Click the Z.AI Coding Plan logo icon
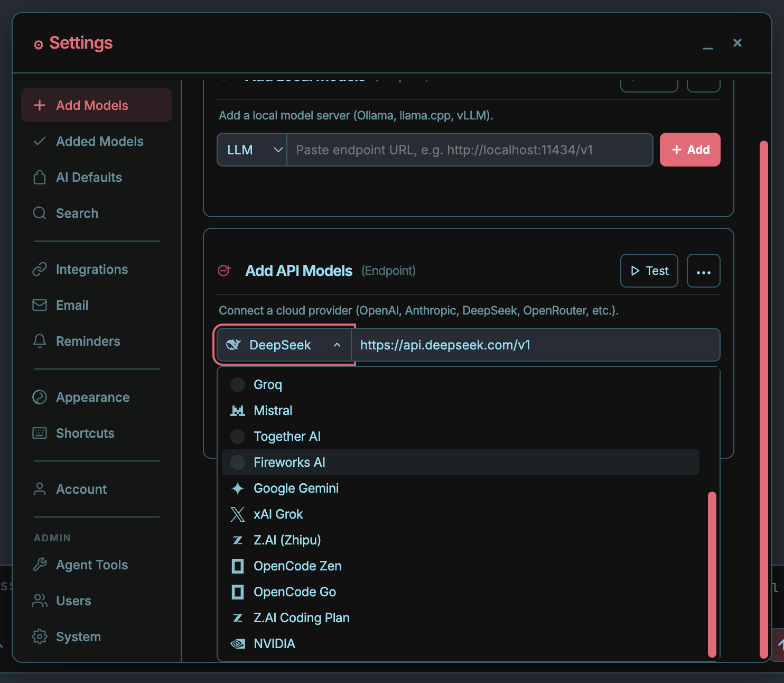This screenshot has height=683, width=784. click(238, 618)
